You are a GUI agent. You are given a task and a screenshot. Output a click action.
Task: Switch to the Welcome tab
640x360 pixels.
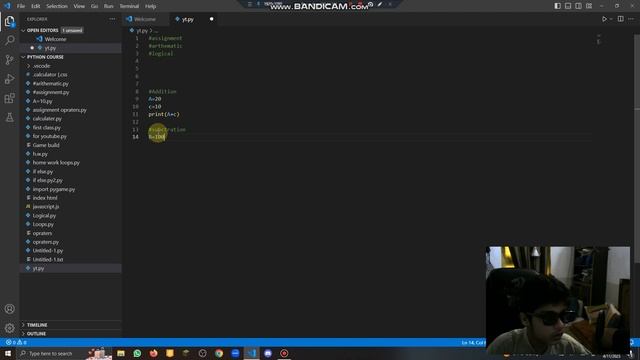pyautogui.click(x=145, y=19)
